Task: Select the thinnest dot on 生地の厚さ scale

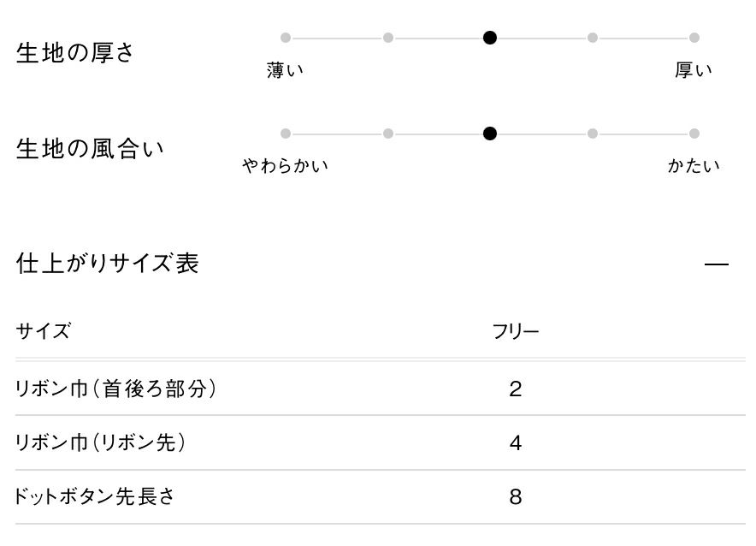Action: tap(286, 38)
